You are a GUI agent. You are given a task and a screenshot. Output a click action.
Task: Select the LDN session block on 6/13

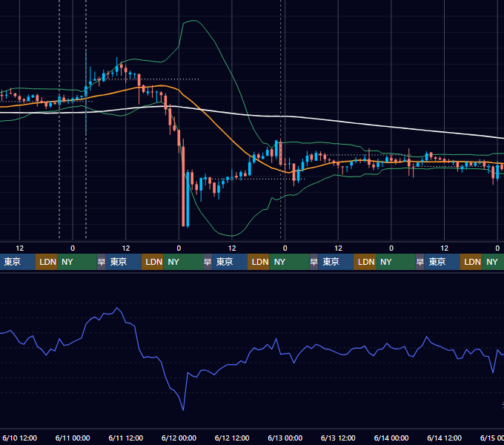365,262
